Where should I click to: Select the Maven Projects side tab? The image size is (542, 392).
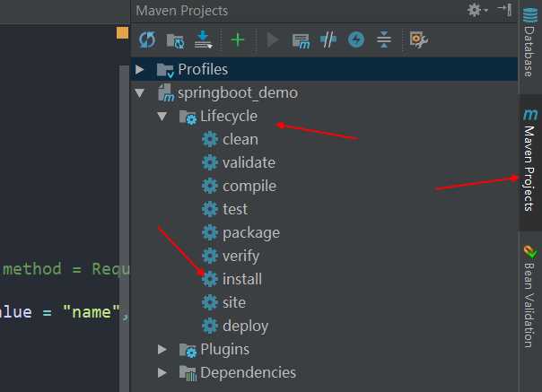point(529,161)
